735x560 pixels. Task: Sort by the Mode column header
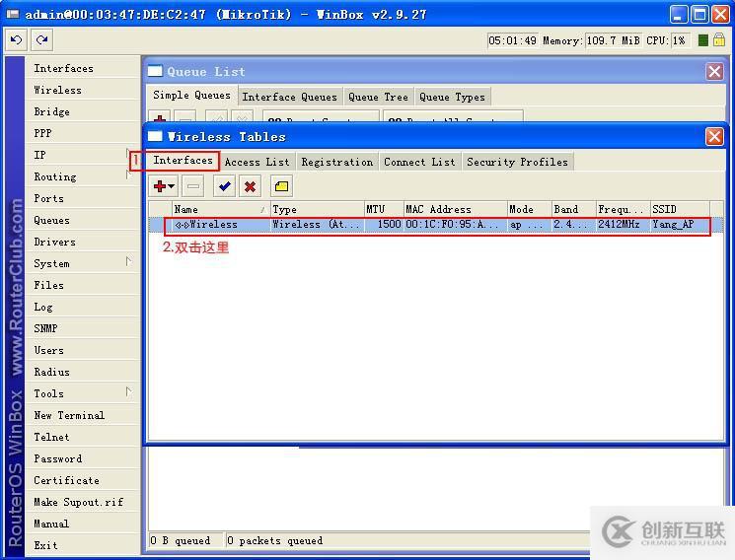click(530, 209)
